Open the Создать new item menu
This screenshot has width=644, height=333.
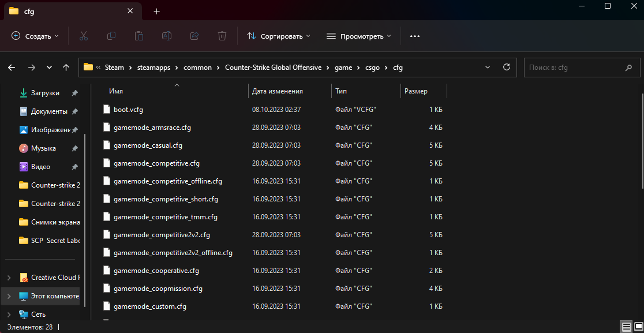click(35, 36)
